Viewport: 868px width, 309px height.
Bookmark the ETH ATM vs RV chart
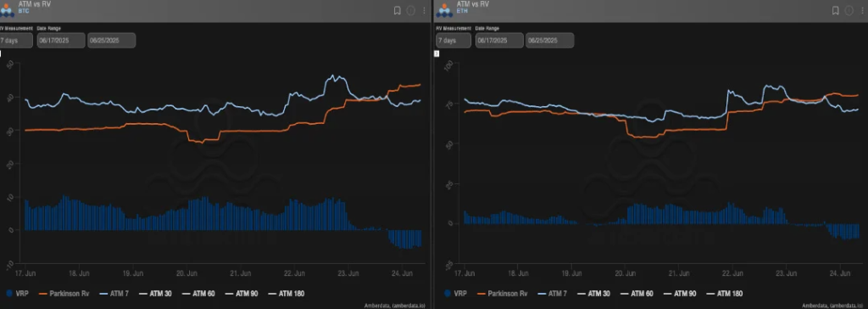(x=835, y=10)
